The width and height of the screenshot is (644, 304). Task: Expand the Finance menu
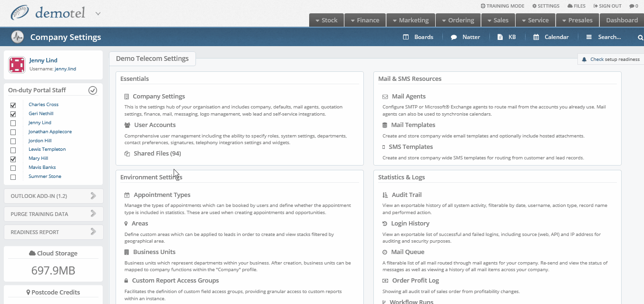click(365, 20)
